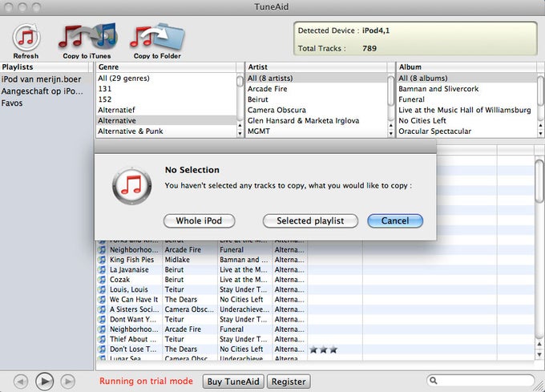Click the previous track button
This screenshot has width=545, height=392.
click(x=21, y=382)
